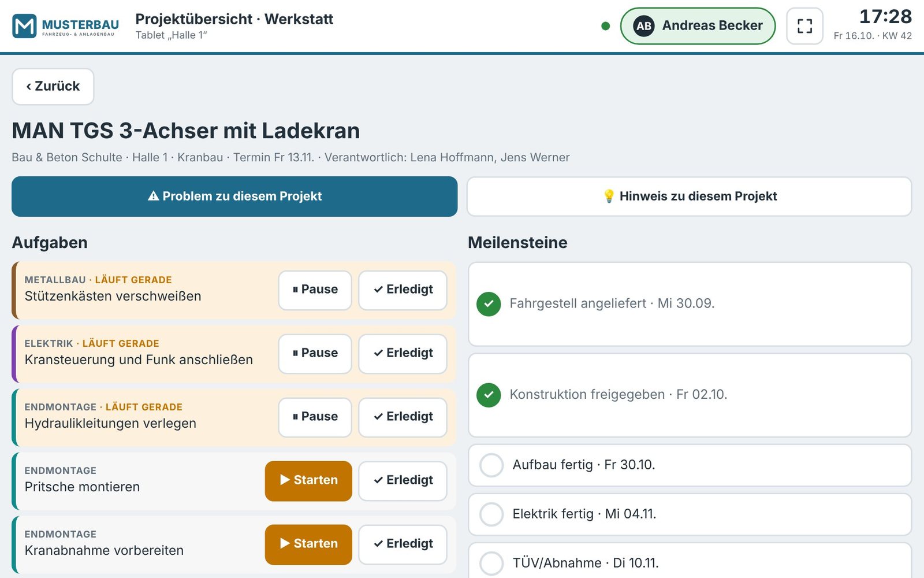Click the project details line Bau & Beton Schulte
This screenshot has height=578, width=924.
[x=290, y=158]
